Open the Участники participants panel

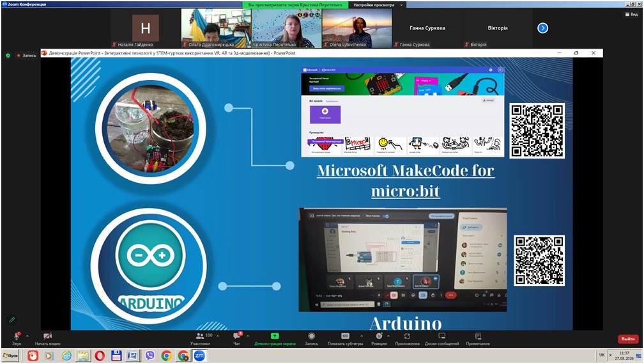coord(201,338)
